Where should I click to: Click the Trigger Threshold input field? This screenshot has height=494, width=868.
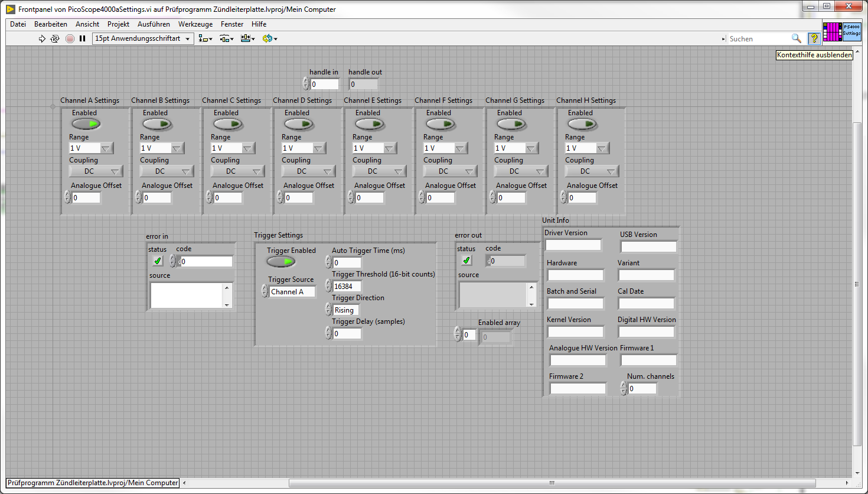[347, 287]
